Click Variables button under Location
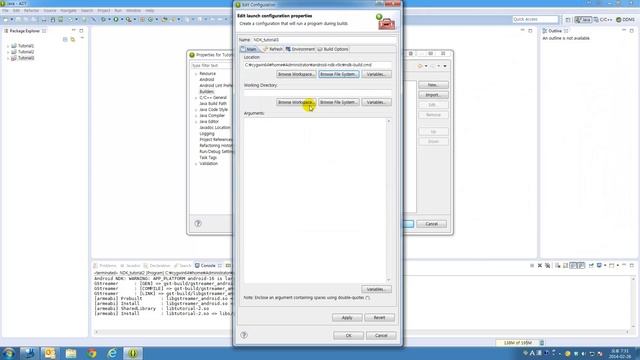This screenshot has height=360, width=640. [376, 74]
